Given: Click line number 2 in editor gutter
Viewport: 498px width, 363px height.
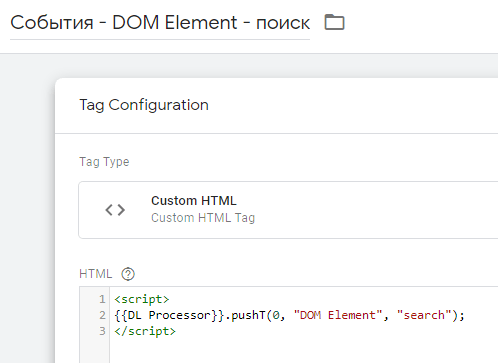Looking at the screenshot, I should click(102, 315).
